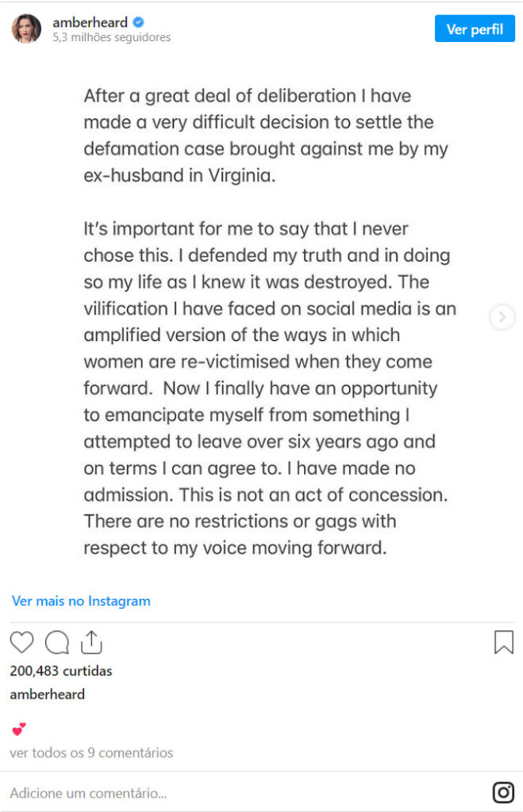View the 200,483 curtidas likes count
Viewport: 523px width, 812px height.
pyautogui.click(x=61, y=671)
